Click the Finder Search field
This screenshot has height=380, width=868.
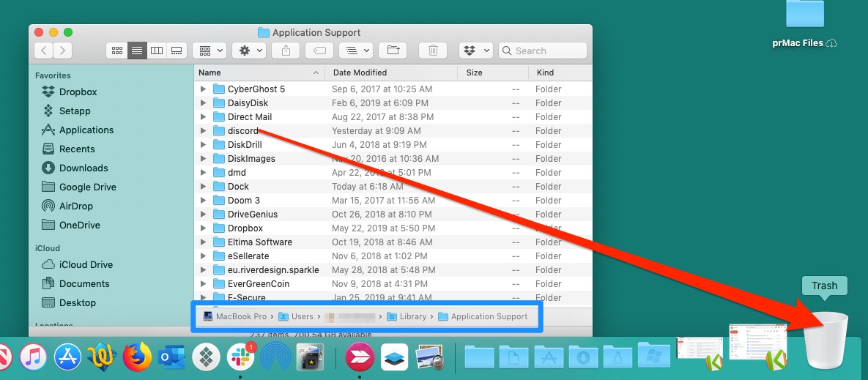click(x=543, y=51)
